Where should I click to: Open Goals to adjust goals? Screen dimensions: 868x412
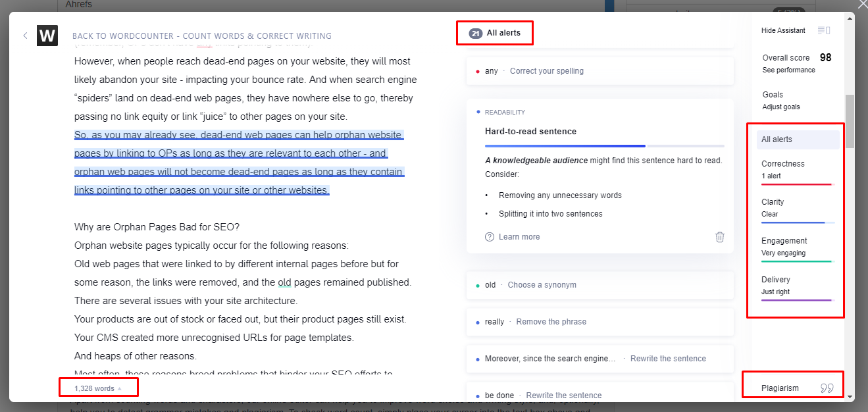782,100
